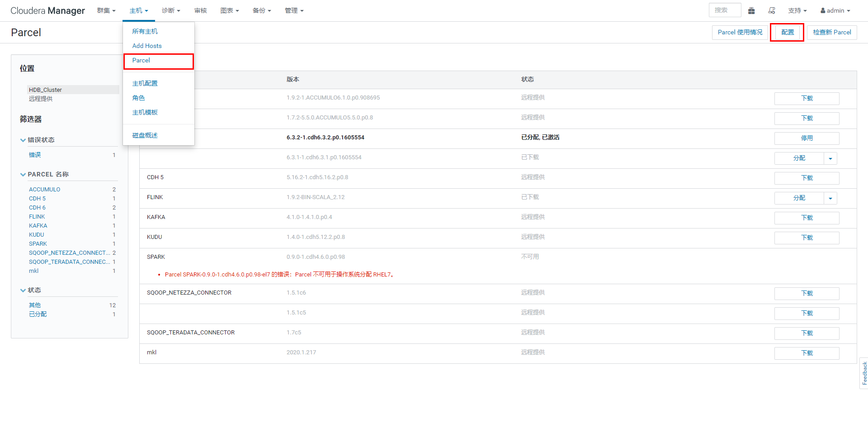868x424 pixels.
Task: Open the Feedback tab on right edge
Action: [863, 373]
